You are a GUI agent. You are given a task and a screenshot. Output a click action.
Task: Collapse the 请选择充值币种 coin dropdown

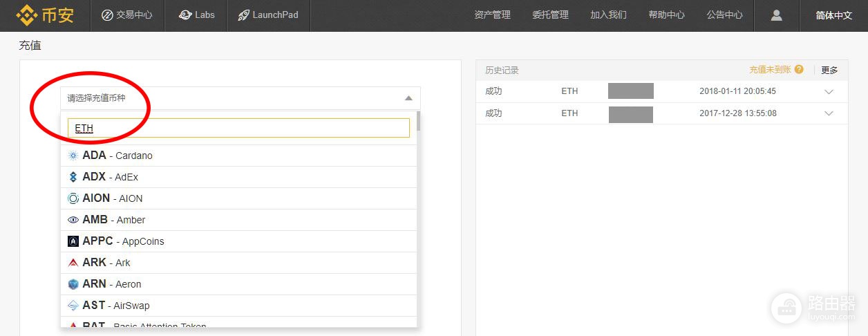tap(240, 98)
